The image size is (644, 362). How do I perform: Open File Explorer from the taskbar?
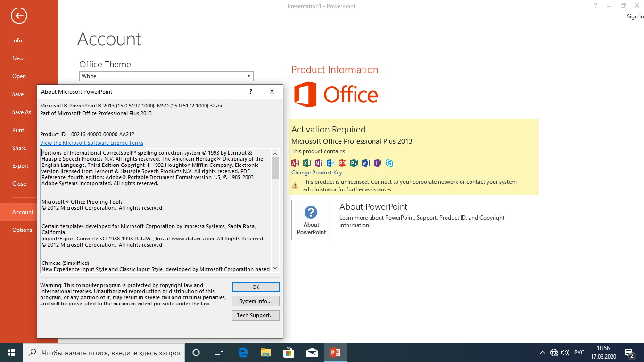coord(266,353)
